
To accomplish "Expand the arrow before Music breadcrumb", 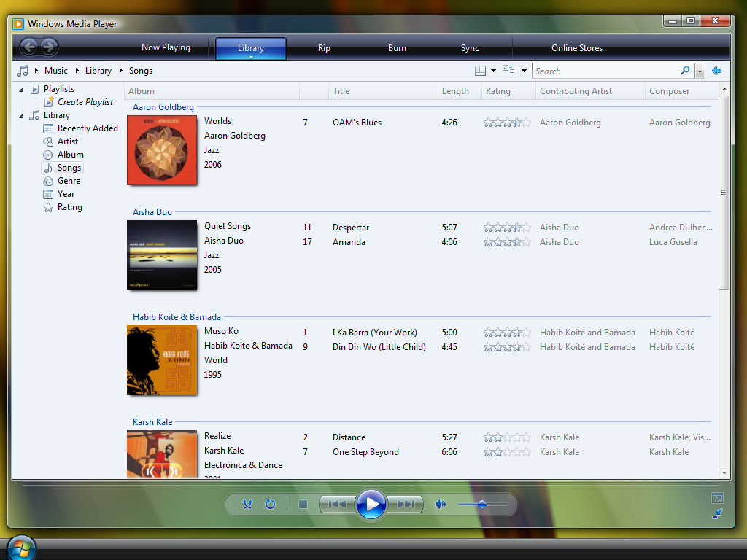I will [x=36, y=71].
